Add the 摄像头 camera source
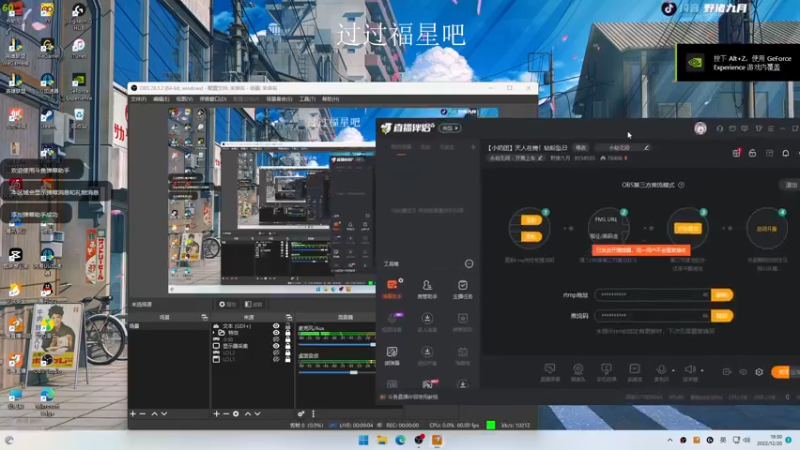 [x=578, y=372]
